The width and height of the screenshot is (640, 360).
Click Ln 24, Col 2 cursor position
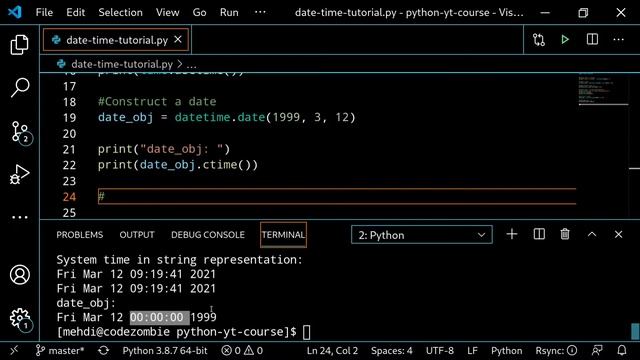tap(332, 351)
